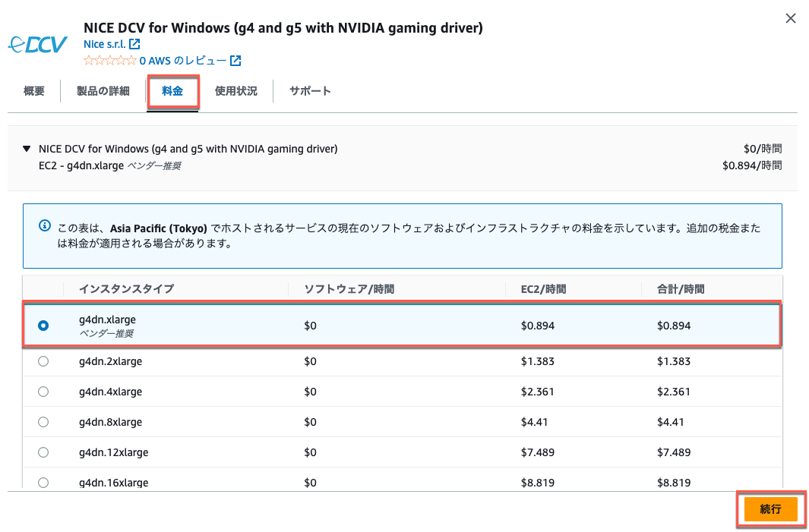Select the g4dn.xlarge radio button
This screenshot has width=809, height=532.
pyautogui.click(x=43, y=326)
